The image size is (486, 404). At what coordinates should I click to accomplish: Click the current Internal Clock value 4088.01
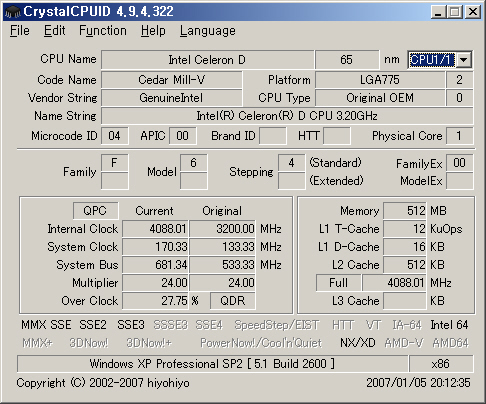click(x=155, y=229)
